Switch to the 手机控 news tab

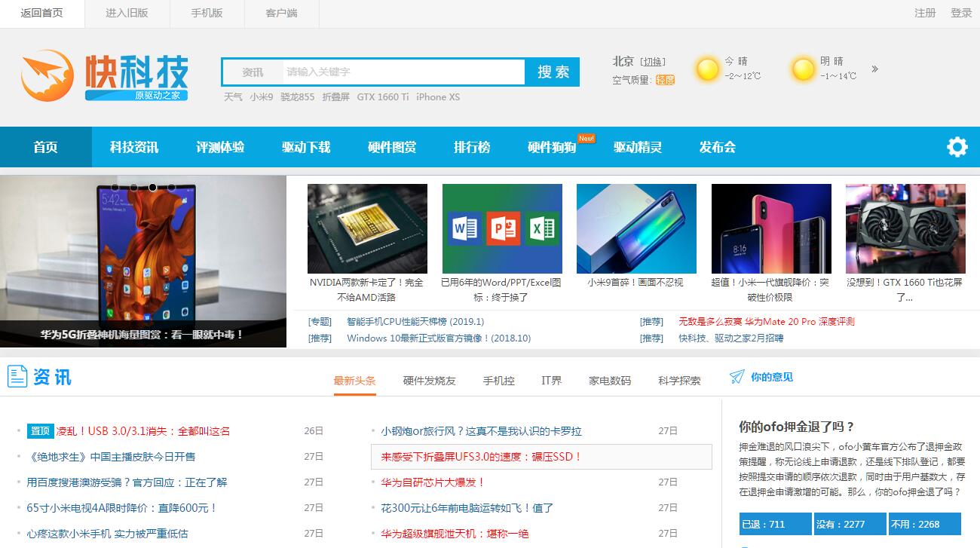pos(498,381)
